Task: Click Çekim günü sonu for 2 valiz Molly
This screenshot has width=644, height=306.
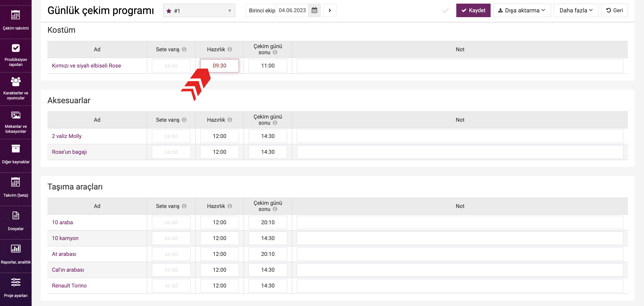Action: pyautogui.click(x=268, y=136)
